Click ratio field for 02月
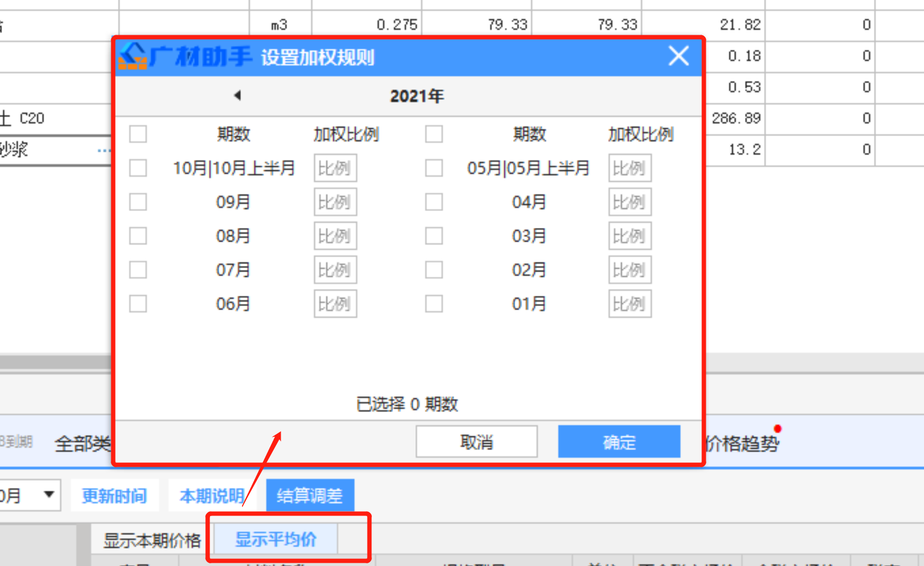Viewport: 924px width, 566px height. (630, 270)
